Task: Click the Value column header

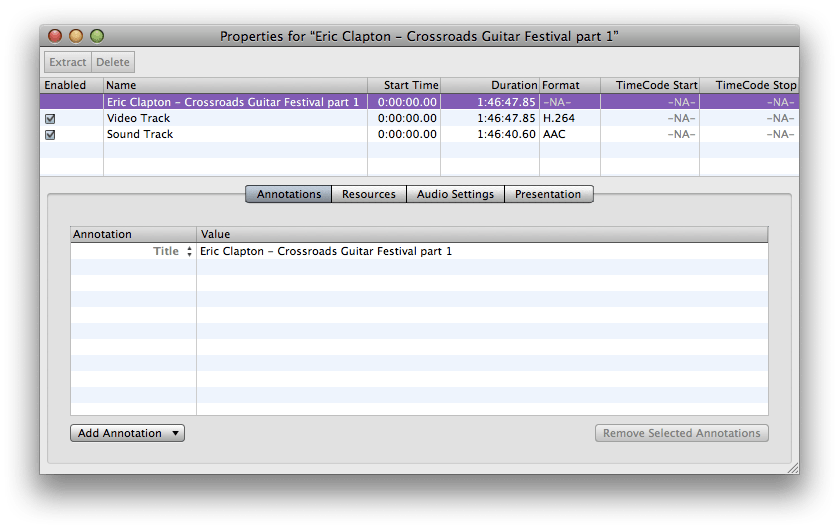Action: (x=483, y=234)
